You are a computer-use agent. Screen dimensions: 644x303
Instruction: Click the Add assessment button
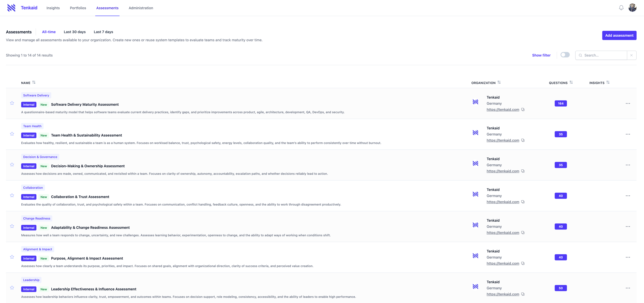(619, 35)
